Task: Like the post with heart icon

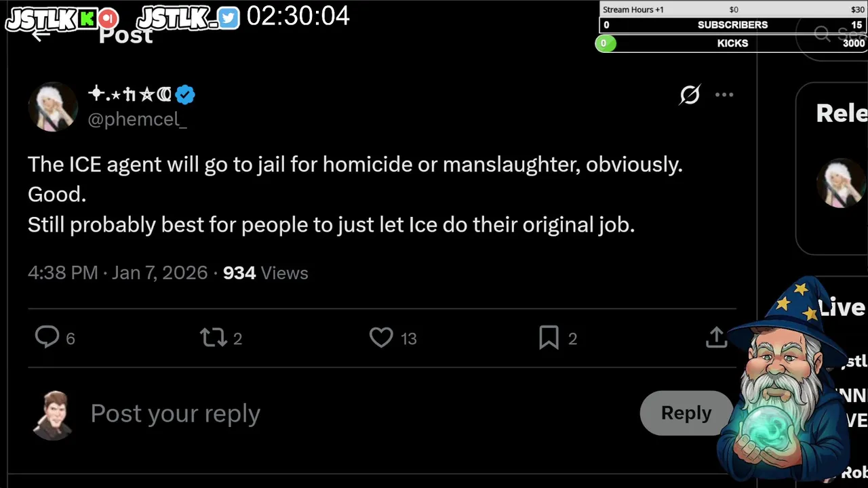Action: (x=381, y=338)
